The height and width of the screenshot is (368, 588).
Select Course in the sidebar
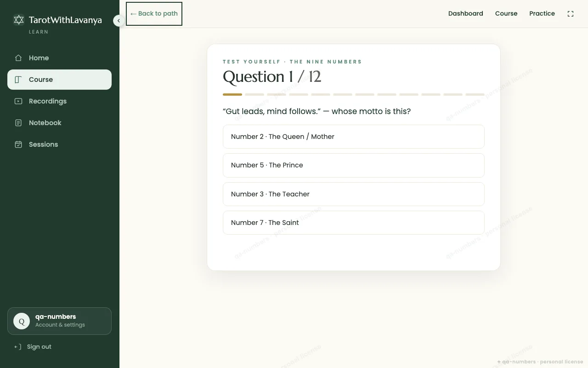59,80
